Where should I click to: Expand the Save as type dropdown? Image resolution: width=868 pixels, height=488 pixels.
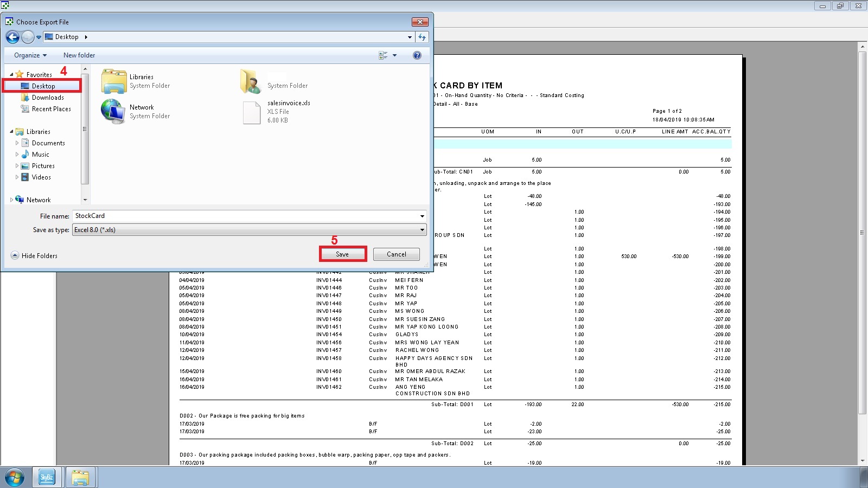422,230
